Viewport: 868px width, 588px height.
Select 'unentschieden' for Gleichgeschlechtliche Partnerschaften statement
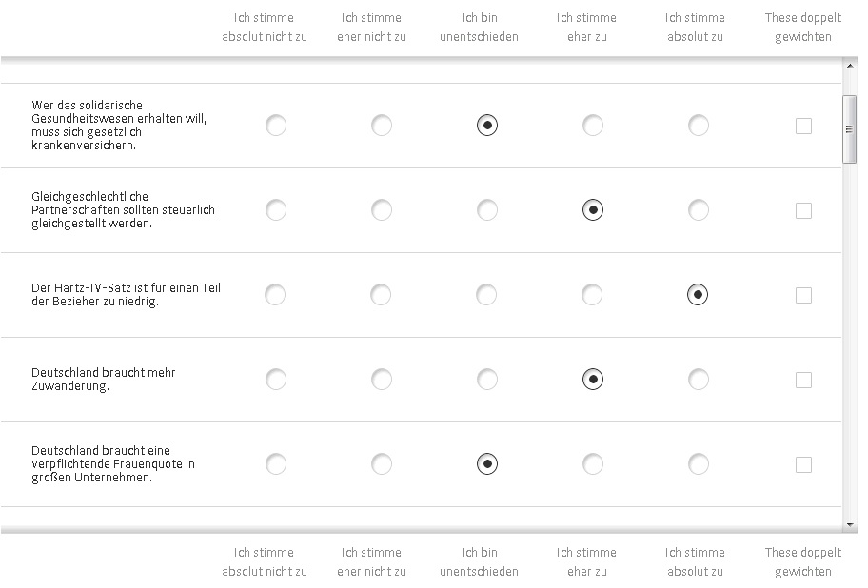pos(487,210)
